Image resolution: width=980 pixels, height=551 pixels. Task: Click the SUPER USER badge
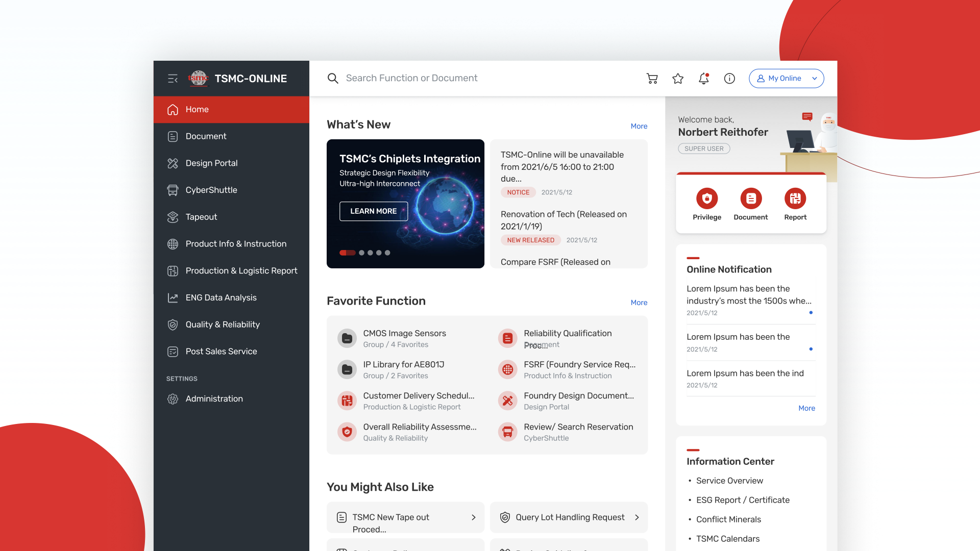tap(704, 149)
